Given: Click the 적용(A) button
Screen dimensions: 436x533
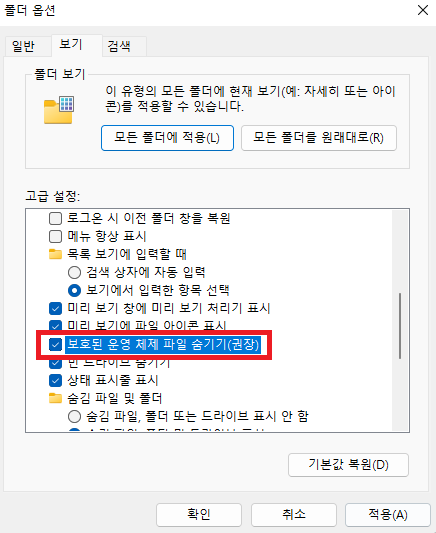Looking at the screenshot, I should coord(388,515).
